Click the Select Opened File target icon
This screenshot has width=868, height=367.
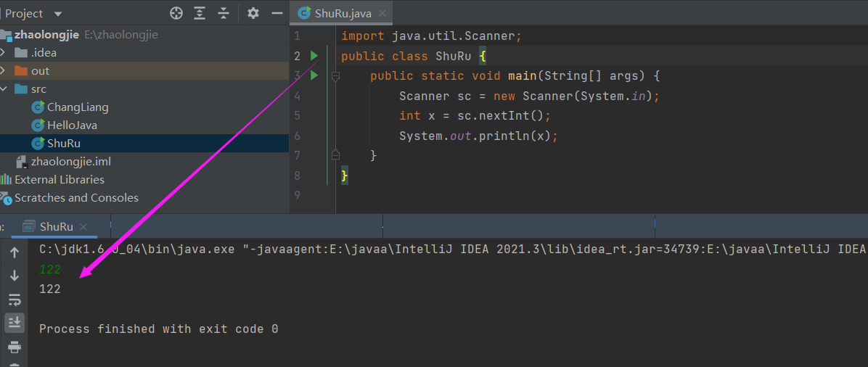point(176,13)
